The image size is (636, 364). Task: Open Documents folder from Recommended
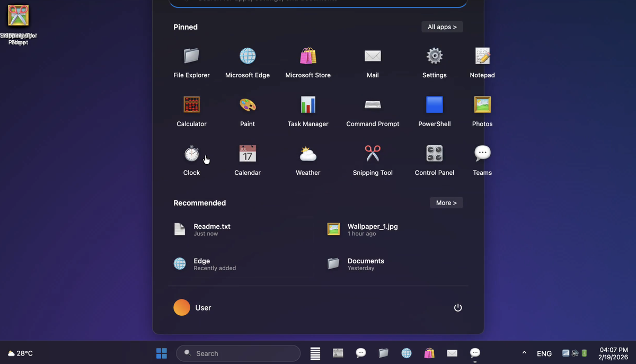[x=396, y=264]
